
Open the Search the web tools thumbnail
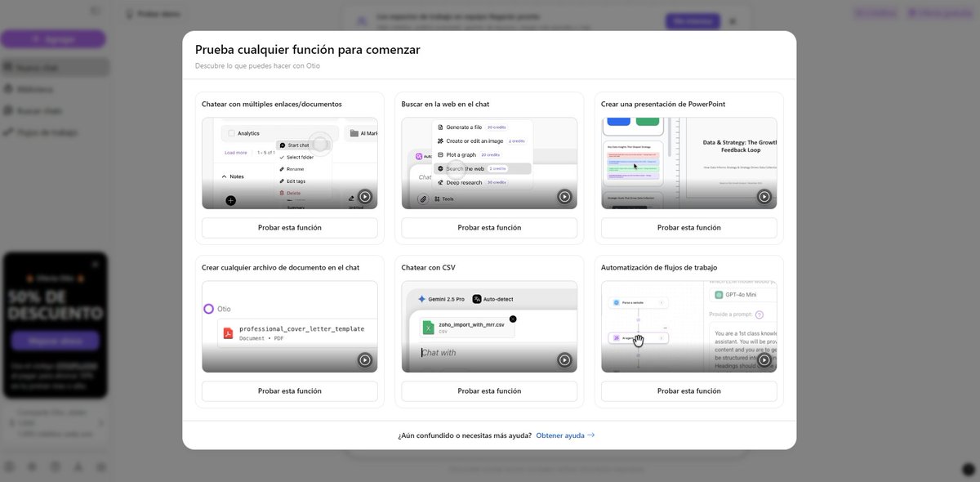coord(489,163)
